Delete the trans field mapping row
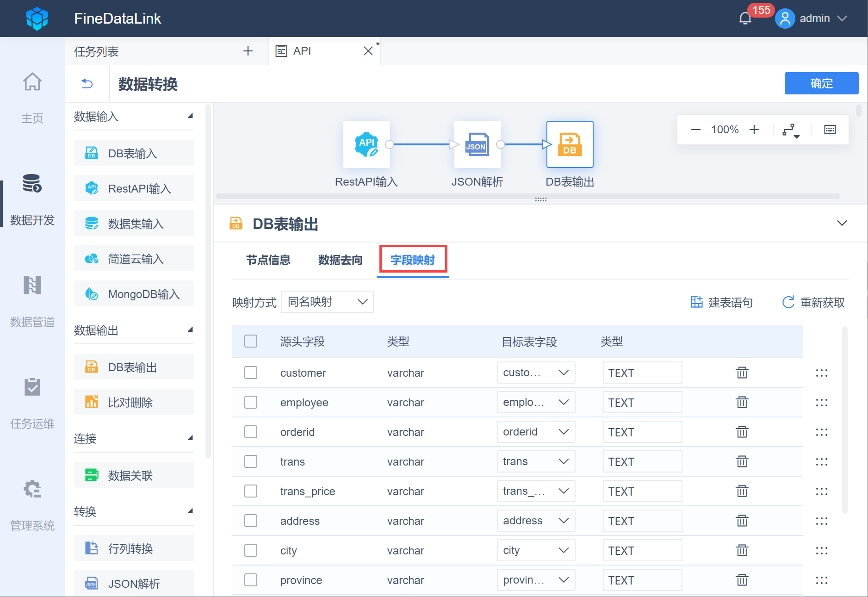This screenshot has width=868, height=597. coord(742,461)
